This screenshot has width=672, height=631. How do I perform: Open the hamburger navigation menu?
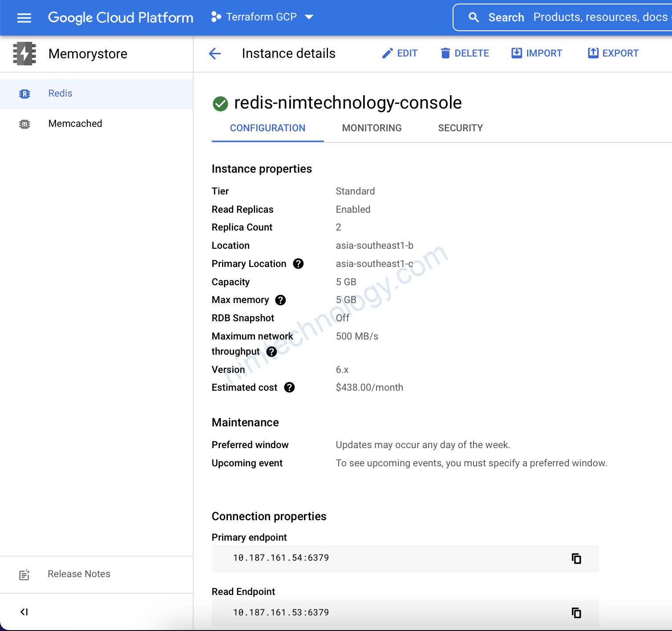[24, 18]
